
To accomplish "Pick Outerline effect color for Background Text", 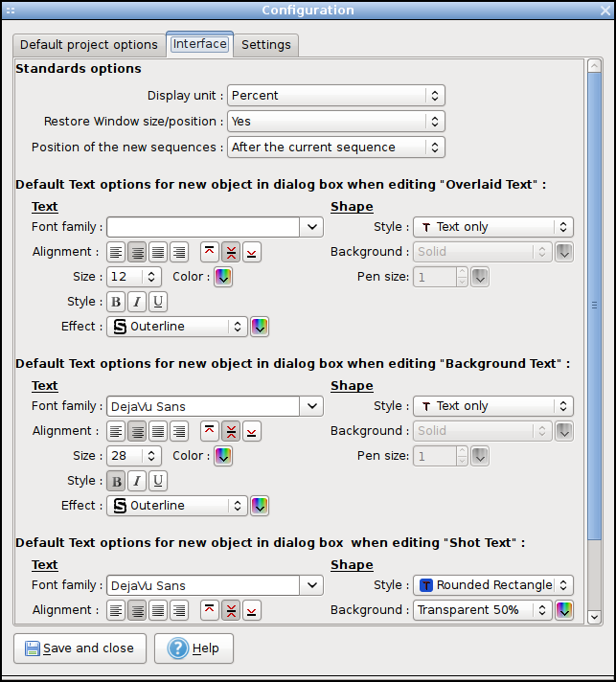I will click(260, 506).
